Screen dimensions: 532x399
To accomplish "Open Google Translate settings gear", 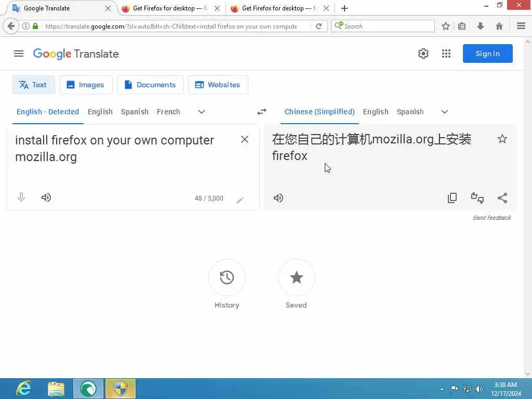I will (x=423, y=54).
